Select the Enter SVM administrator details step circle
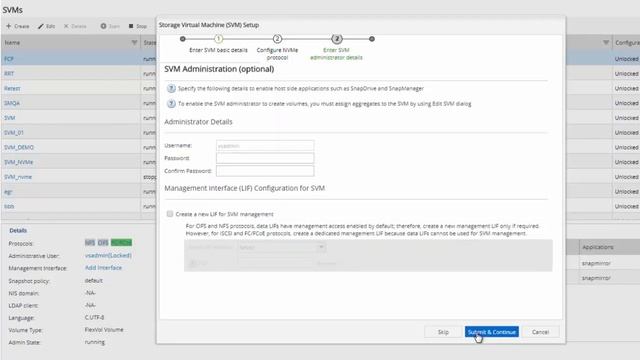 click(x=336, y=39)
